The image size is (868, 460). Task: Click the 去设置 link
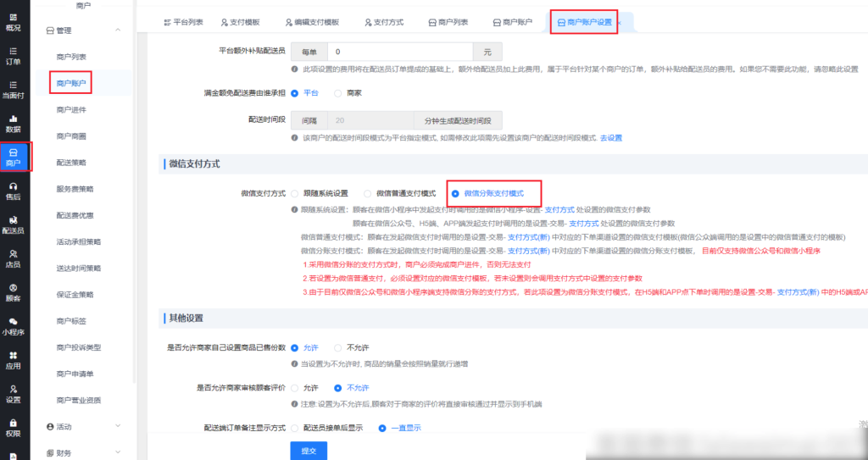(x=610, y=137)
